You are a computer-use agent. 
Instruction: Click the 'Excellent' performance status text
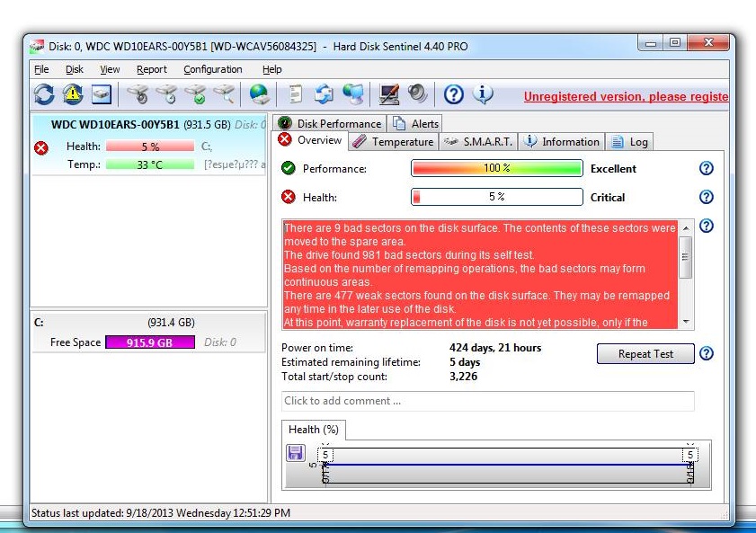pyautogui.click(x=613, y=169)
